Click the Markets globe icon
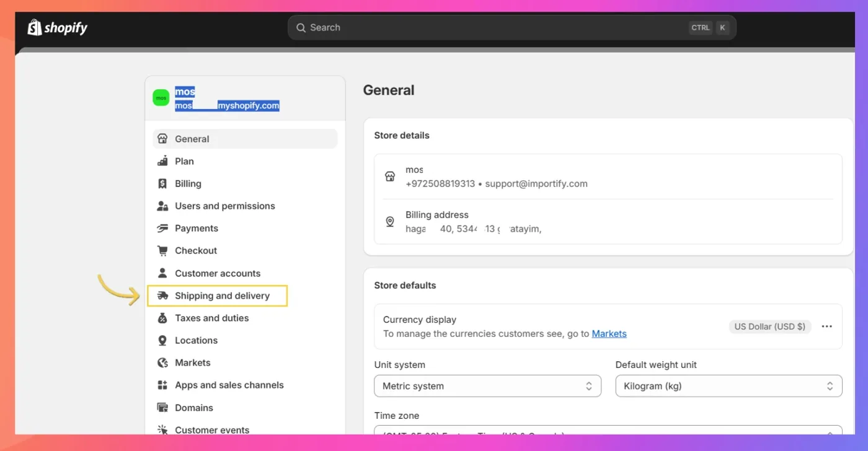Image resolution: width=868 pixels, height=451 pixels. (x=162, y=362)
